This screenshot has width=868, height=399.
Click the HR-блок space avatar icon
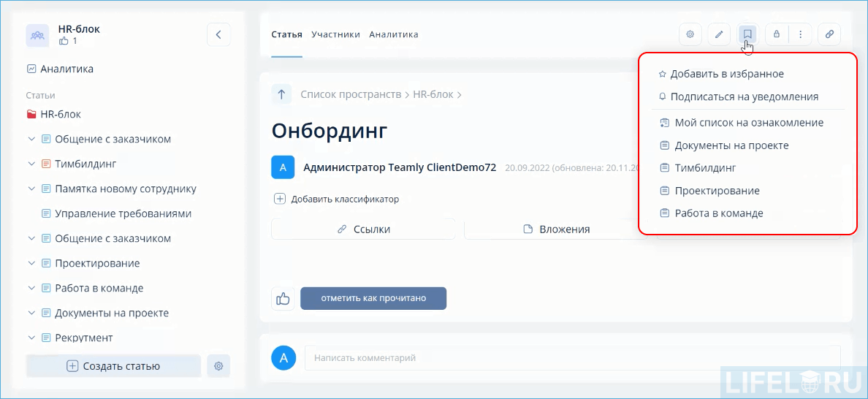[x=37, y=35]
